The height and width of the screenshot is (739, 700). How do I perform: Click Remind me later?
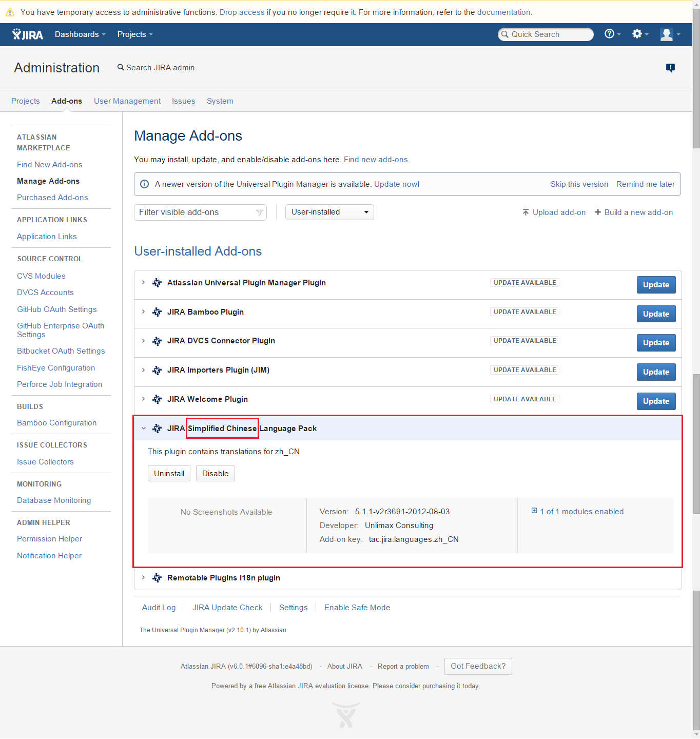tap(646, 184)
